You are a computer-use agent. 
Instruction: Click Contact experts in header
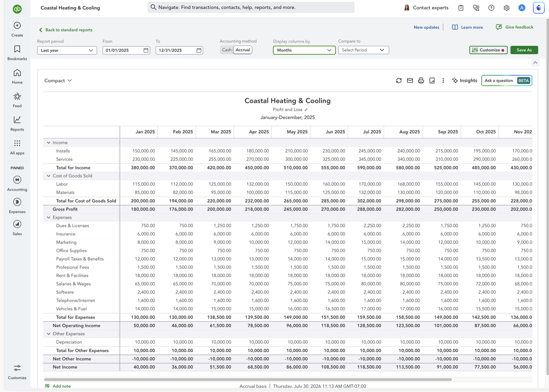coord(426,8)
